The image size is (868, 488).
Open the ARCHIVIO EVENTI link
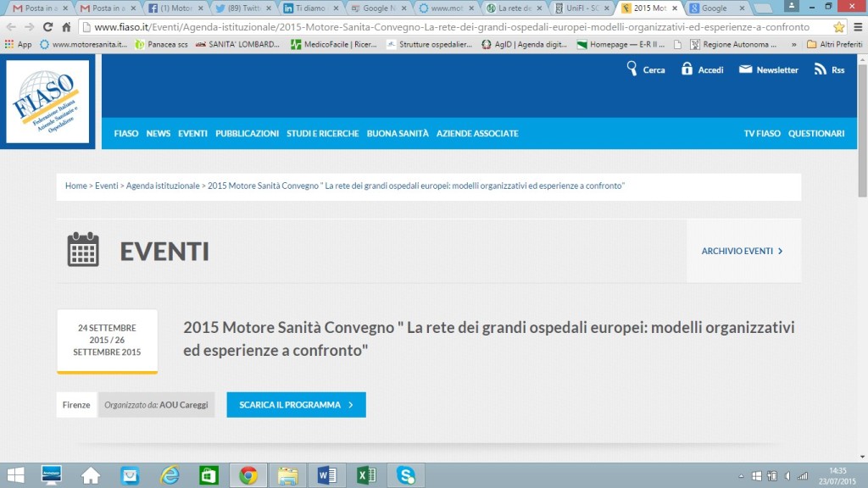coord(743,251)
